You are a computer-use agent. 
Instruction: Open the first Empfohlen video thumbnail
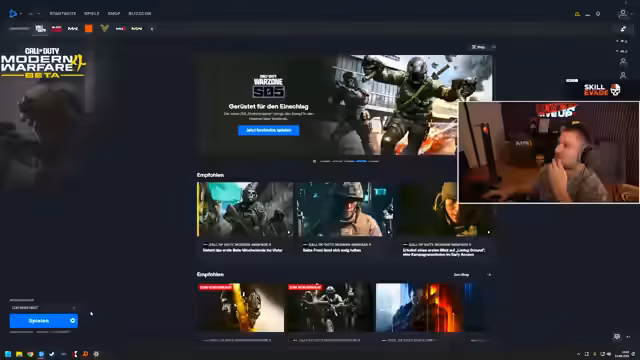pyautogui.click(x=245, y=209)
